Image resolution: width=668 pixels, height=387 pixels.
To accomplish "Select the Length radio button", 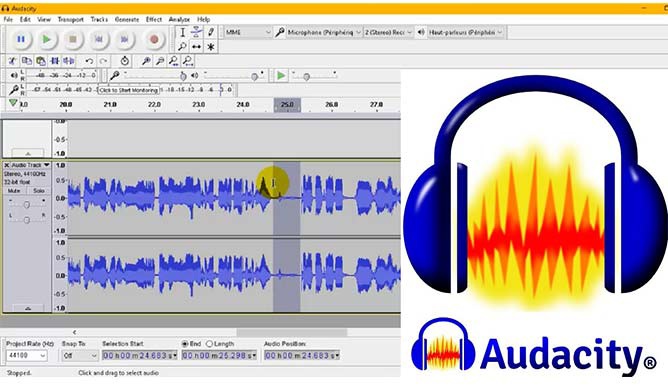I will pos(209,344).
